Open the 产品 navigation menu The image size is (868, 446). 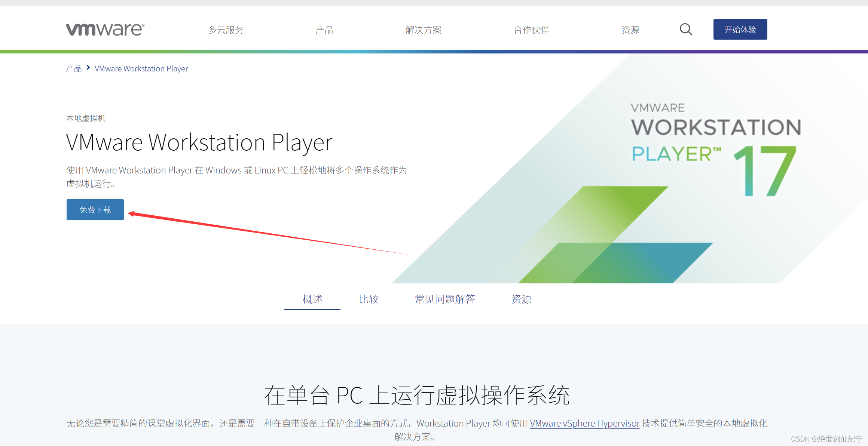coord(324,30)
